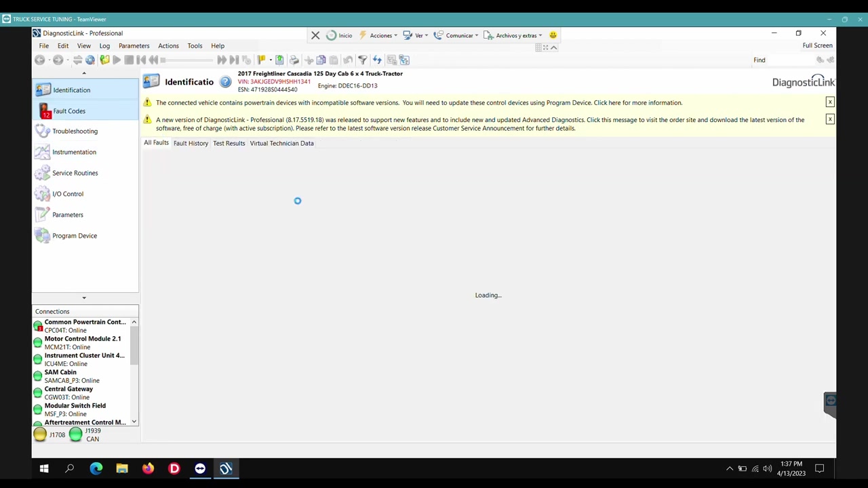Open the Archivos y extras dropdown
This screenshot has width=868, height=488.
513,35
